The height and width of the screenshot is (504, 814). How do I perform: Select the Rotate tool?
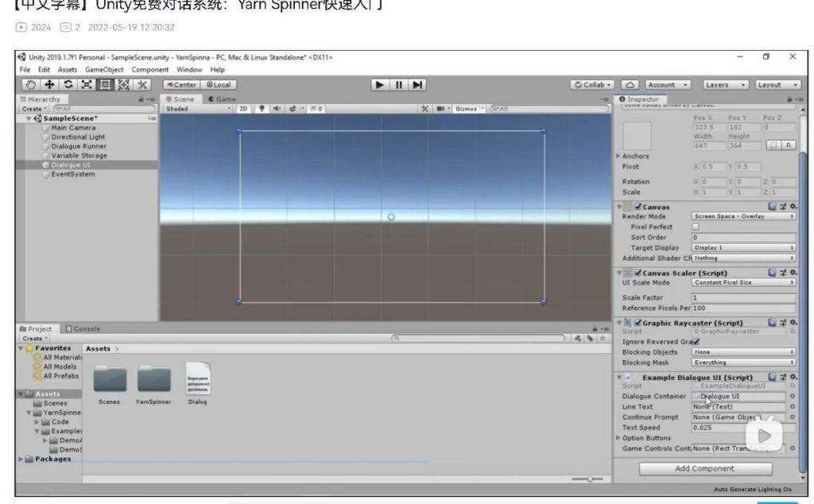point(68,84)
